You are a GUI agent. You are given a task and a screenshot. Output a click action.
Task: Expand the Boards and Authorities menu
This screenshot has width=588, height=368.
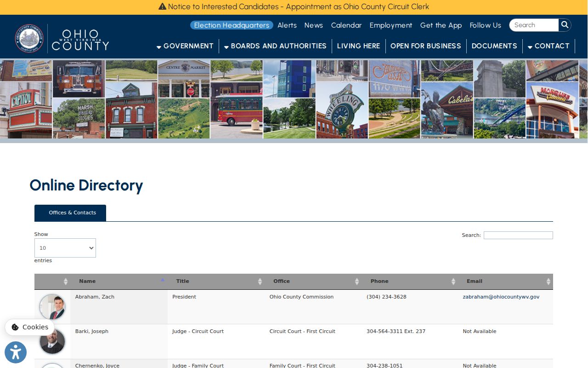click(275, 46)
